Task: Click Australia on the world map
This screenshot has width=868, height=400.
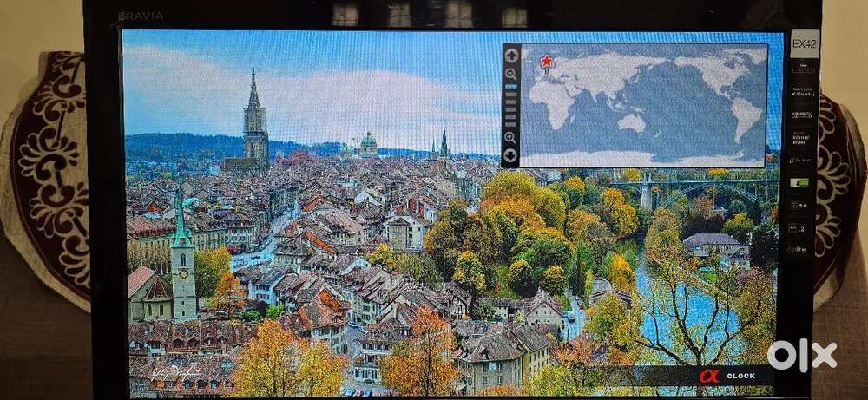Action: 633,122
